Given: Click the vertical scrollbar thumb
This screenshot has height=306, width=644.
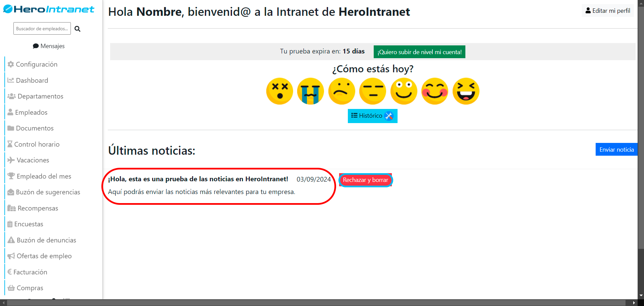Looking at the screenshot, I should pyautogui.click(x=641, y=128).
